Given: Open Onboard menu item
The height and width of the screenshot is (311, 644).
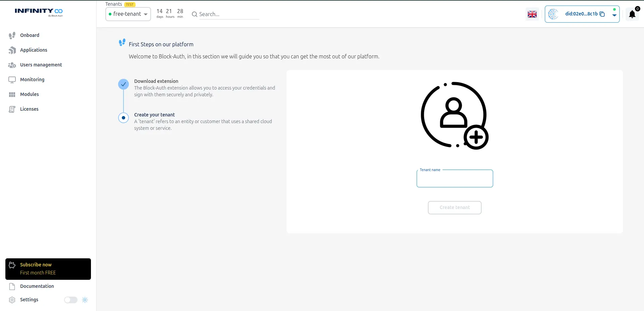Looking at the screenshot, I should (x=30, y=35).
